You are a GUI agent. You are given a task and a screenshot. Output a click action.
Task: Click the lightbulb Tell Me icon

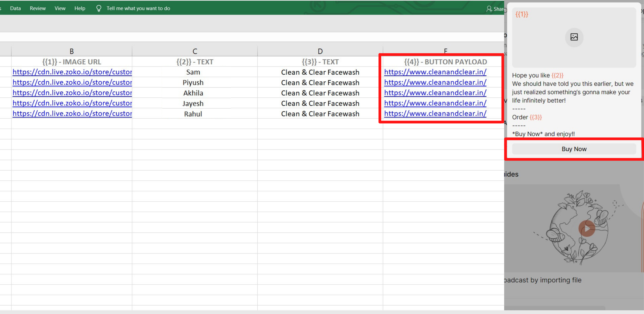click(x=99, y=8)
